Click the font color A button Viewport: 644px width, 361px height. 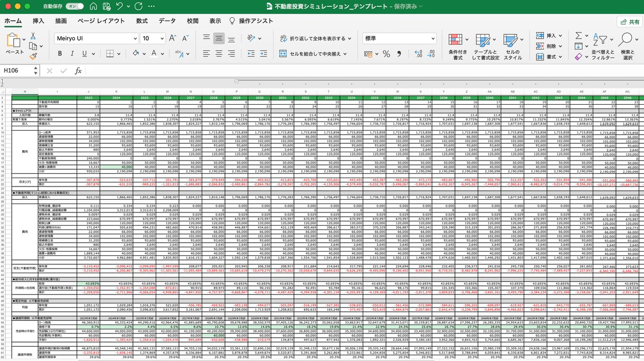point(154,54)
